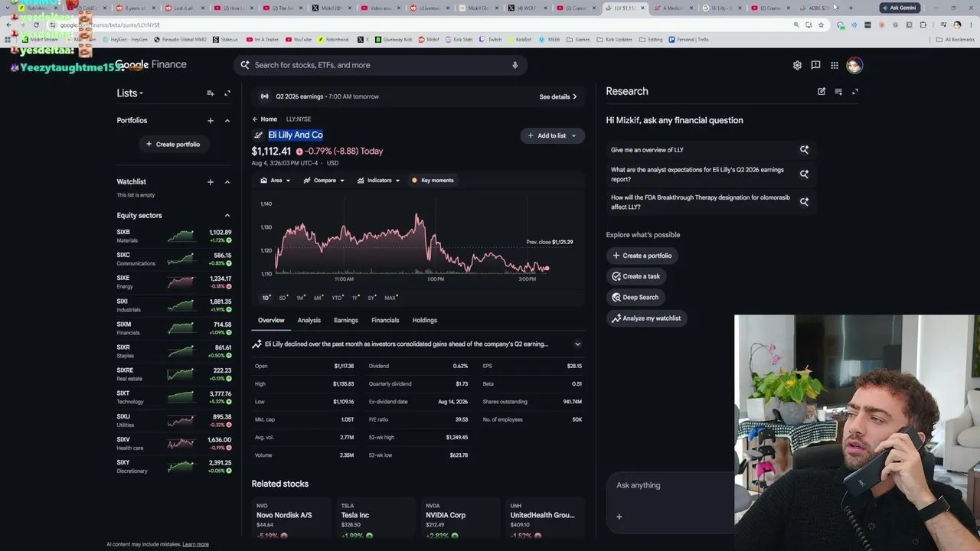Open the Add to list dropdown arrow
Screen dimensions: 980x551
coord(573,135)
